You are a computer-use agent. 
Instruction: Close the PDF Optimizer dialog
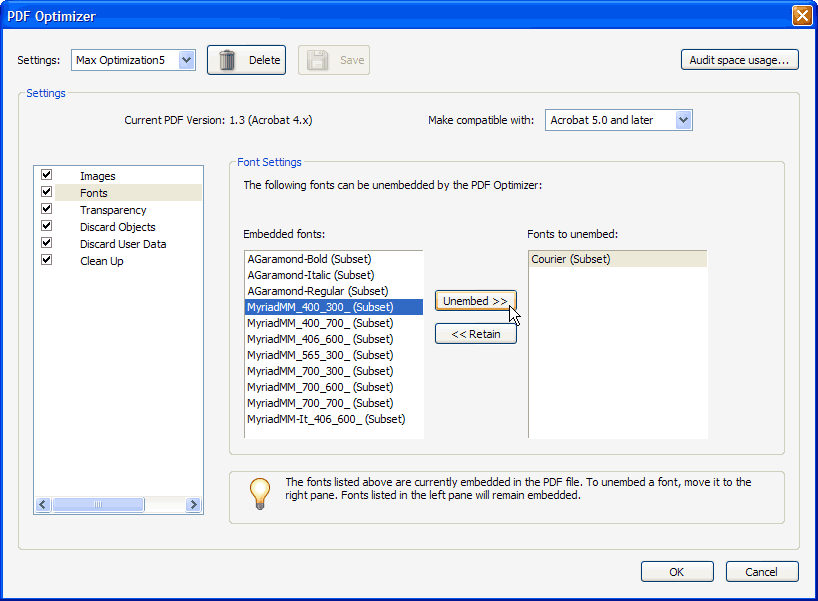[x=801, y=15]
